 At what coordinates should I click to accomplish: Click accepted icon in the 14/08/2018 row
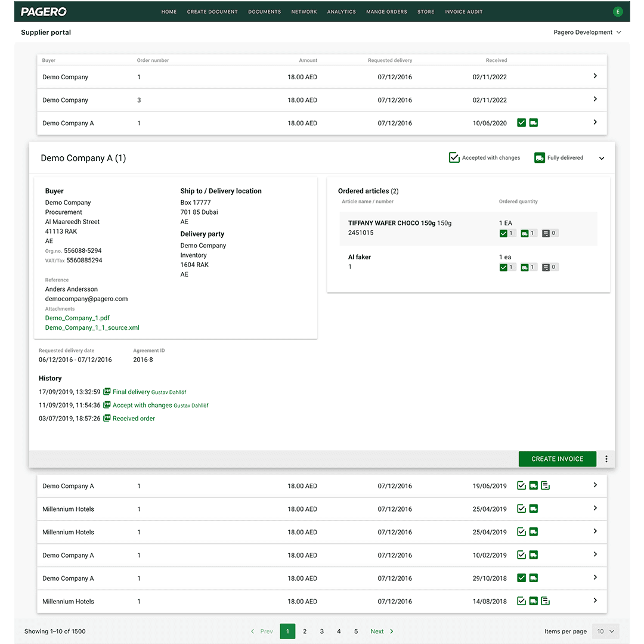(521, 601)
